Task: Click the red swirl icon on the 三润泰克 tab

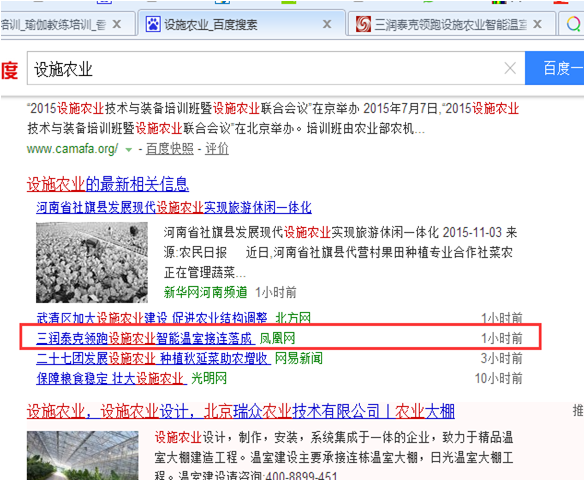Action: tap(363, 24)
